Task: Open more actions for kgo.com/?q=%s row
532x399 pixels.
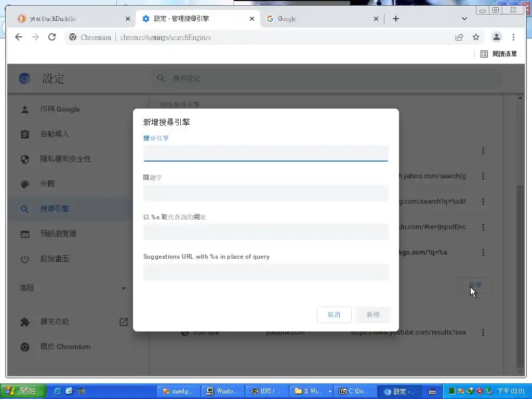Action: click(483, 252)
